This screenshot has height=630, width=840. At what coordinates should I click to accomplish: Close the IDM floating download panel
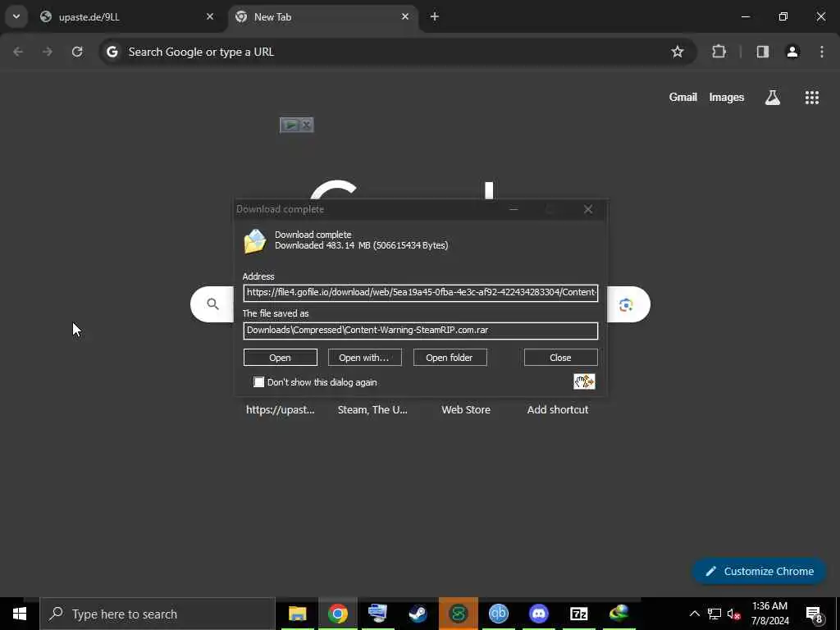[x=306, y=126]
